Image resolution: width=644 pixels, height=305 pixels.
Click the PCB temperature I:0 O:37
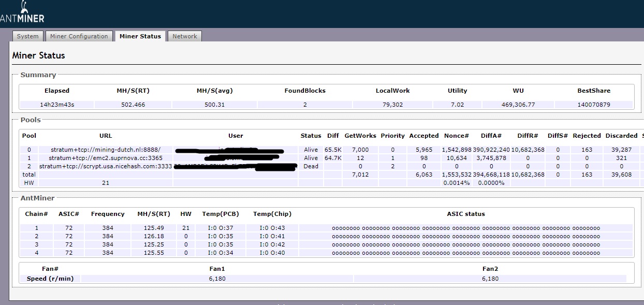pos(221,228)
